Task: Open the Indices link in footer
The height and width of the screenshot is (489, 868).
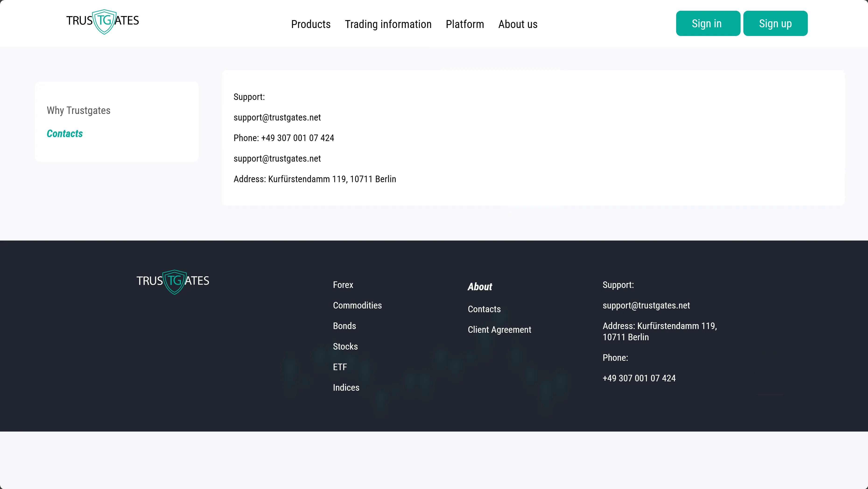Action: click(x=346, y=388)
